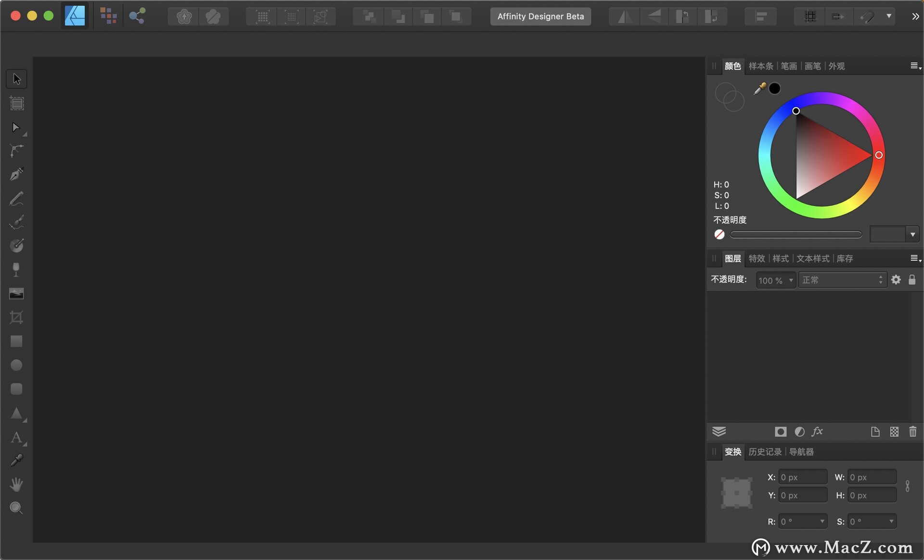Toggle the layer lock padlock icon
The width and height of the screenshot is (924, 560).
point(912,280)
